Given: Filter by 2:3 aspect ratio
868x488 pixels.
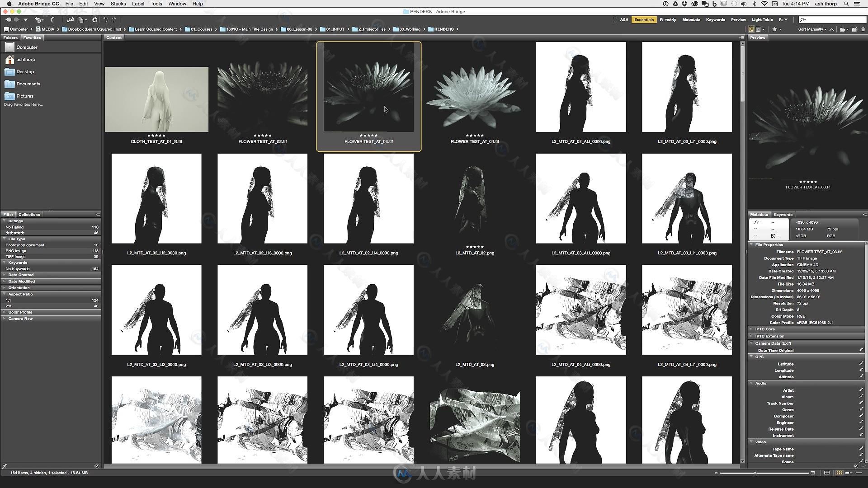Looking at the screenshot, I should pyautogui.click(x=51, y=306).
